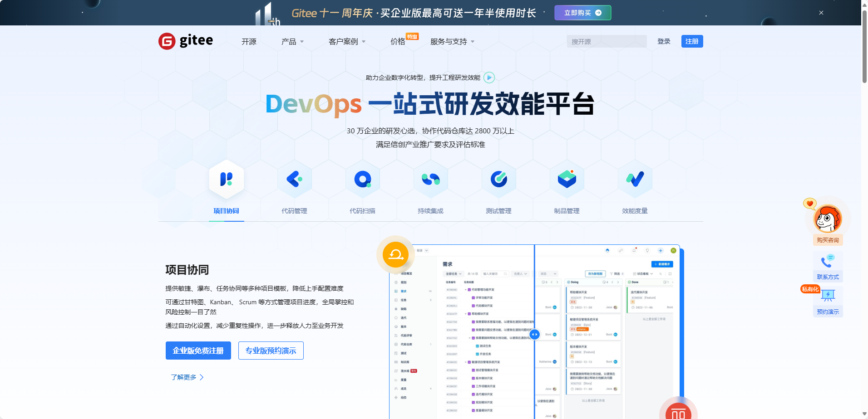The height and width of the screenshot is (419, 868).
Task: Open the 开源 navigation item
Action: tap(249, 42)
